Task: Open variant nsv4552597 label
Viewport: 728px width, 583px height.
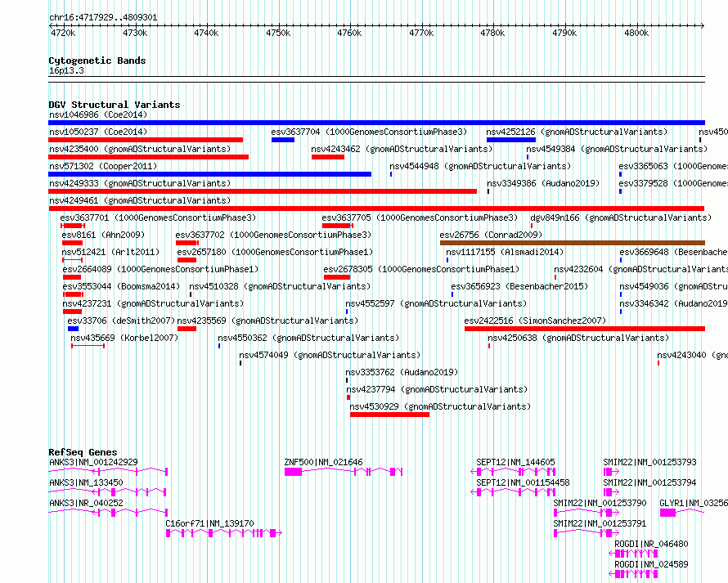Action: (x=436, y=303)
